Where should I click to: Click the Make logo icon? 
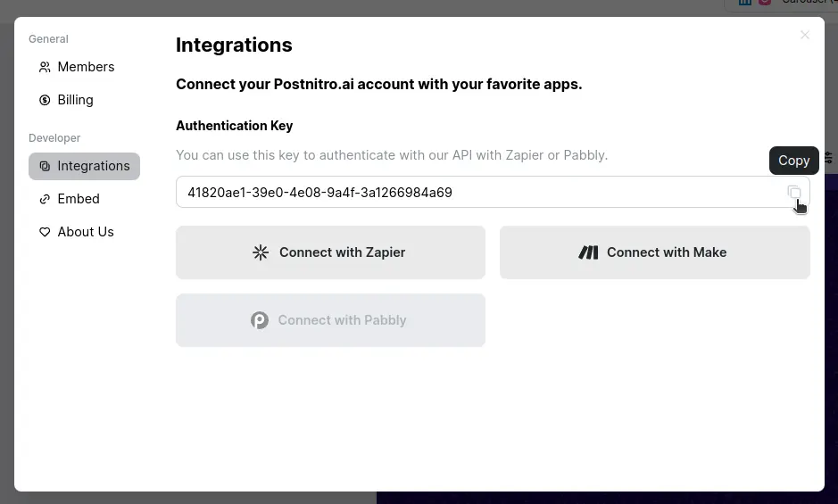(588, 252)
